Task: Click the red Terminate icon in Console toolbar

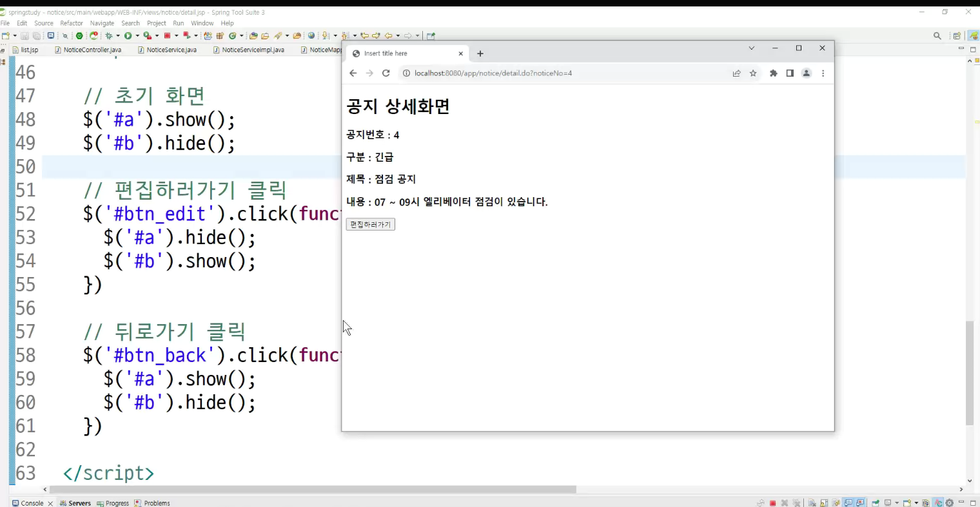Action: click(x=772, y=503)
